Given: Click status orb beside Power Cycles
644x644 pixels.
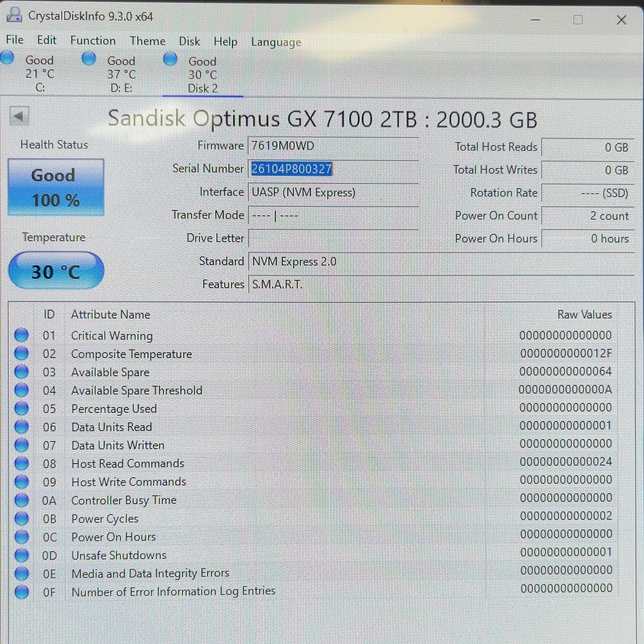Looking at the screenshot, I should [21, 519].
